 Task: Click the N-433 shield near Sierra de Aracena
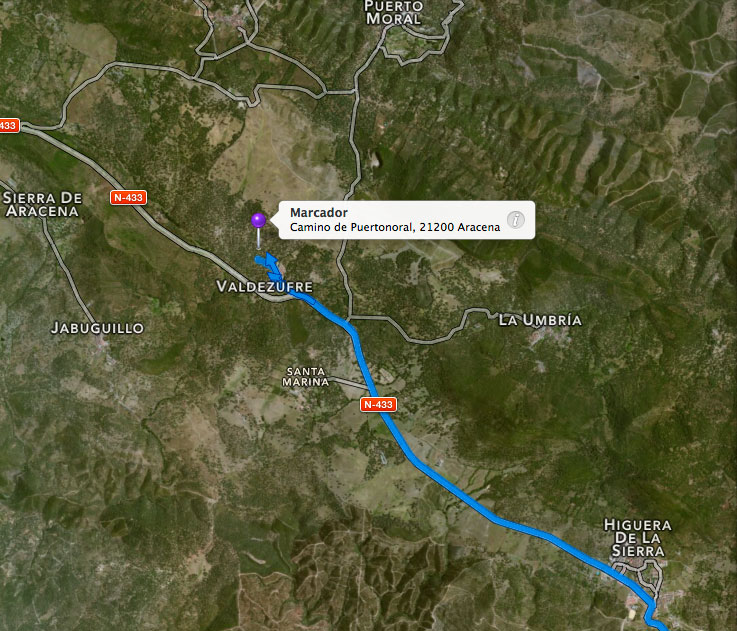[x=128, y=197]
